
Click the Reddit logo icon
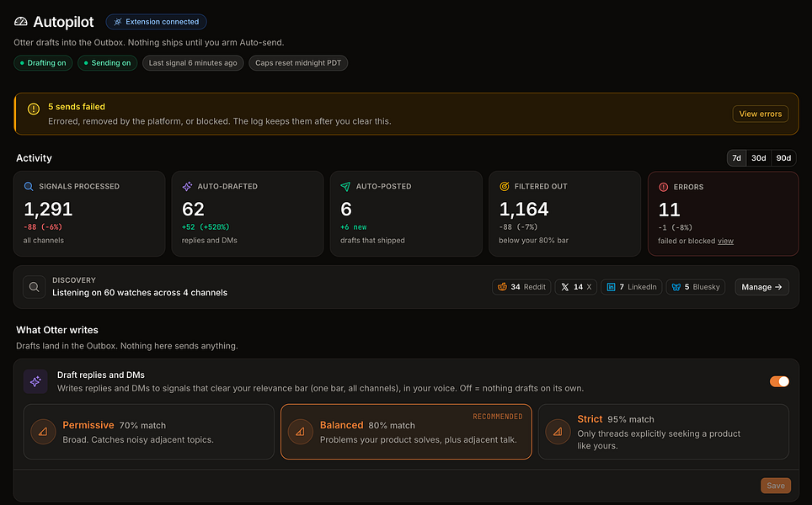[x=502, y=287]
